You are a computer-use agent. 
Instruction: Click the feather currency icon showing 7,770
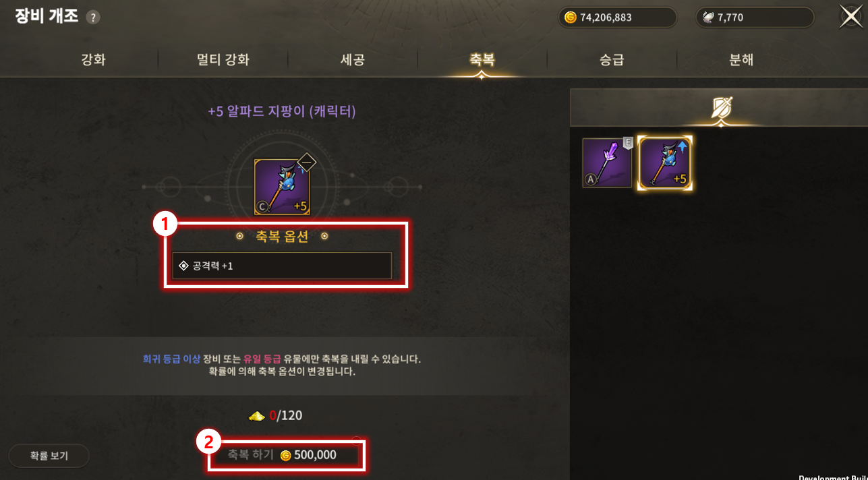(x=708, y=18)
